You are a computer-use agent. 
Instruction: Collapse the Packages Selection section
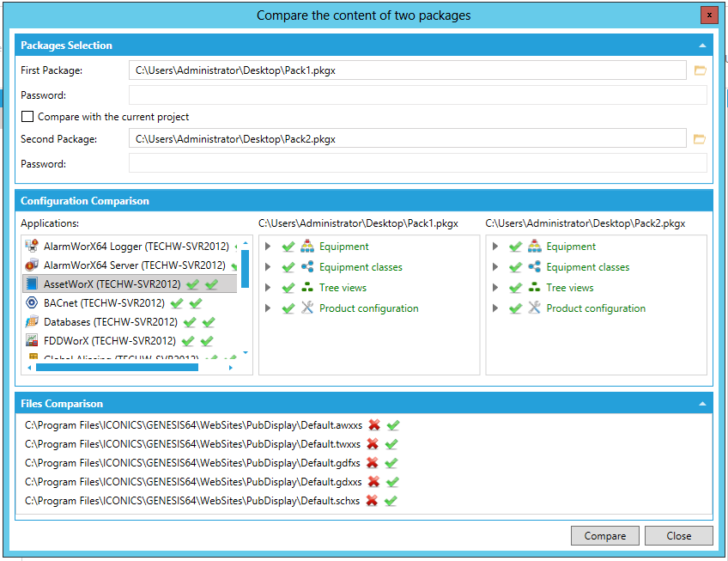tap(702, 46)
